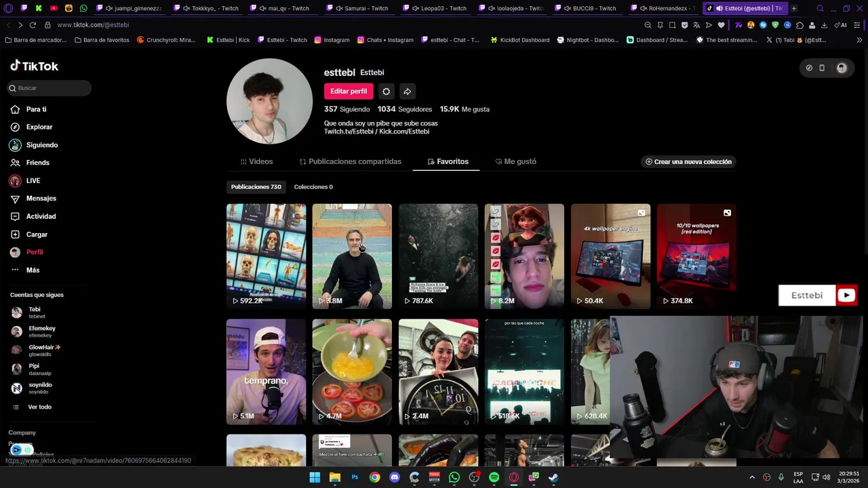Screen dimensions: 868x488
Task: Click the Company footer link
Action: pyautogui.click(x=22, y=433)
